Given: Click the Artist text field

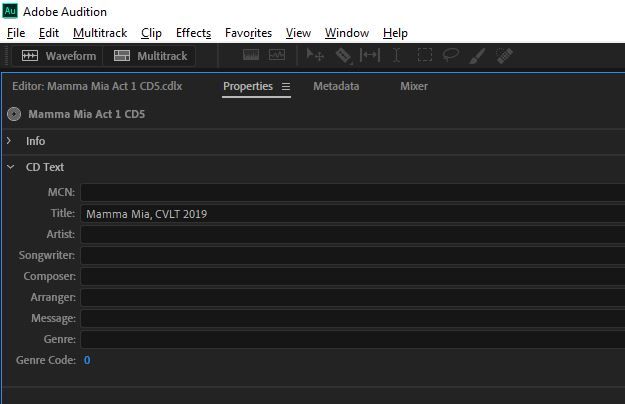Looking at the screenshot, I should pyautogui.click(x=350, y=234).
